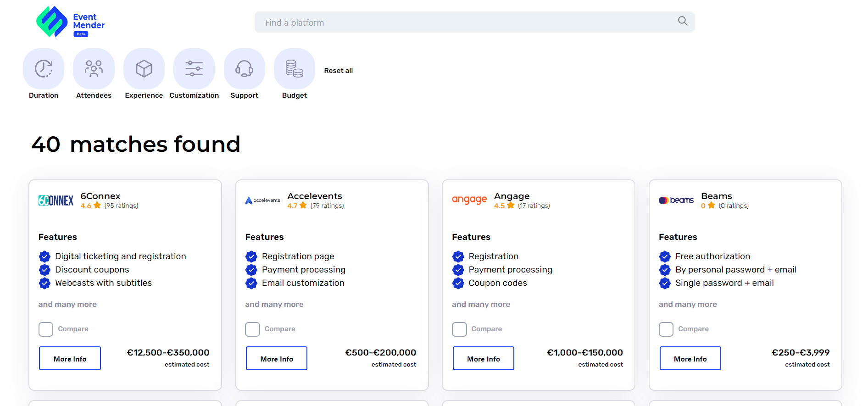Click the Accelevents logo
The image size is (868, 406).
262,200
